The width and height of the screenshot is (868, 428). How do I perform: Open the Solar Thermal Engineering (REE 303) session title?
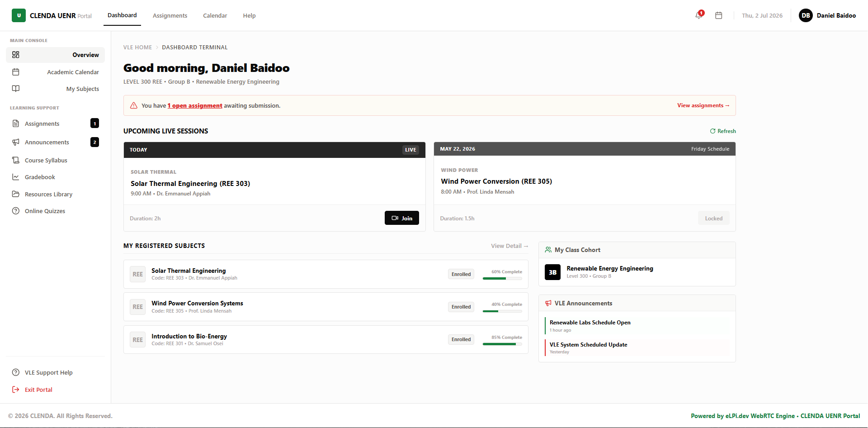click(190, 183)
